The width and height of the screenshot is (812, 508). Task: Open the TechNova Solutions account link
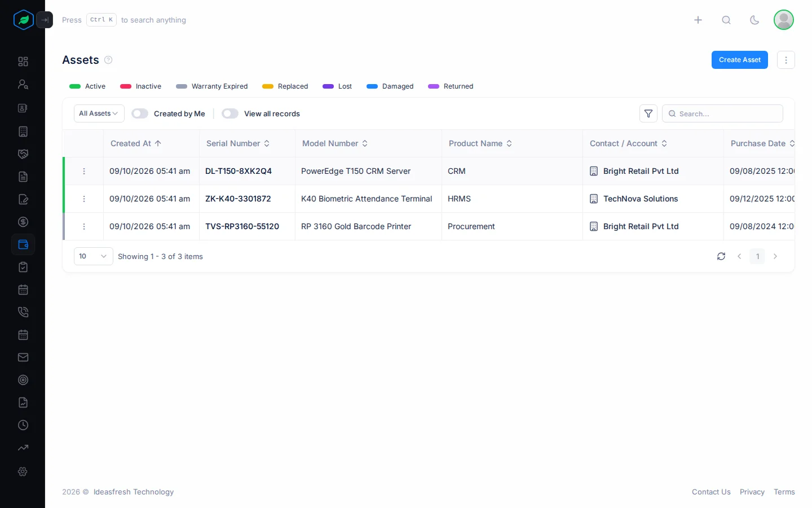pyautogui.click(x=641, y=199)
